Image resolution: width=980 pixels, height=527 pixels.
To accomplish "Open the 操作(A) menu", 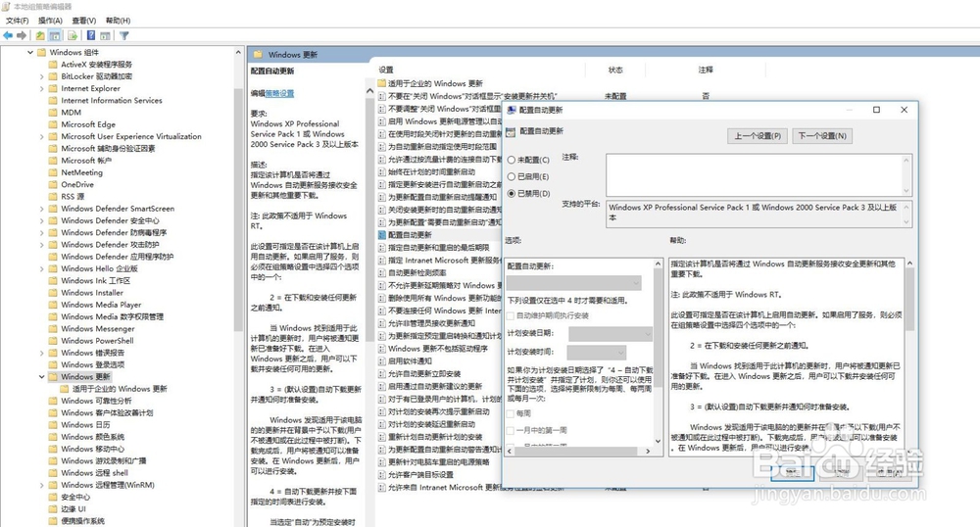I will coord(51,21).
